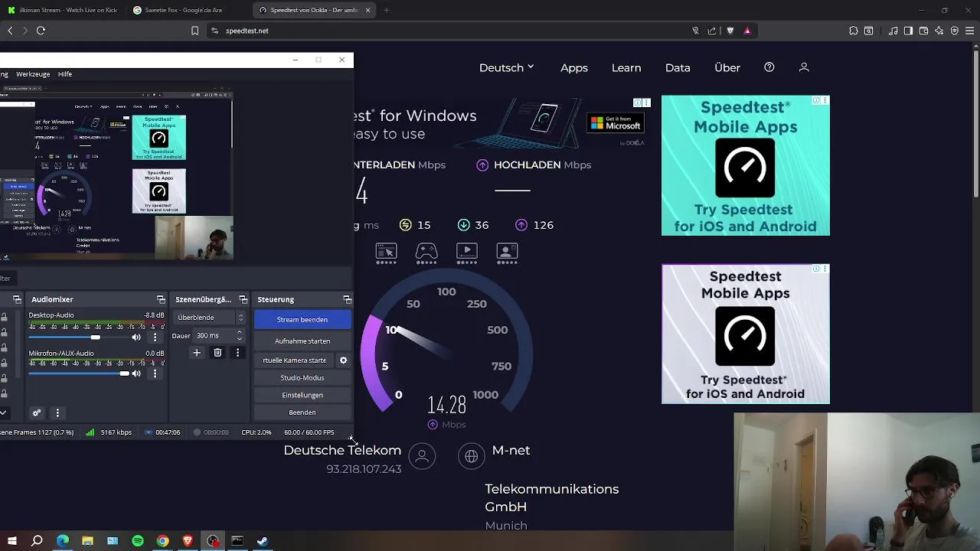Viewport: 980px width, 551px height.
Task: Open Learn in Speedtest navigation
Action: point(626,67)
